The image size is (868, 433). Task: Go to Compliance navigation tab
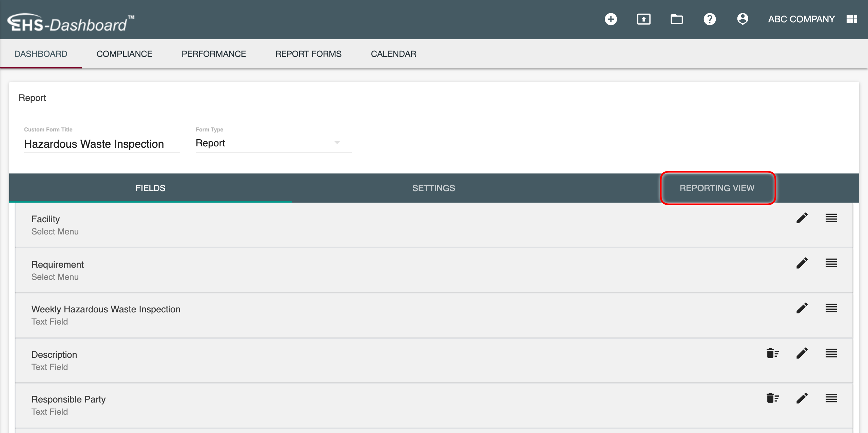(124, 54)
